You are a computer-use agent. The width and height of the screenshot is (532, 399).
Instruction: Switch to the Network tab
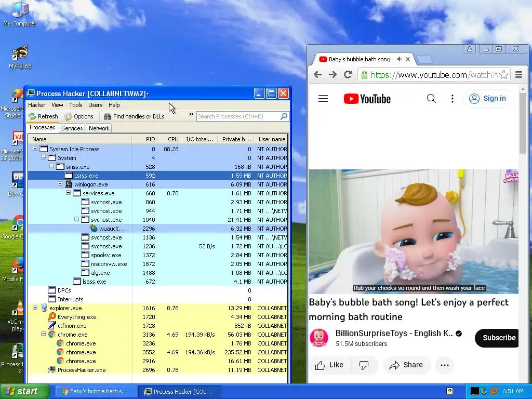tap(99, 128)
